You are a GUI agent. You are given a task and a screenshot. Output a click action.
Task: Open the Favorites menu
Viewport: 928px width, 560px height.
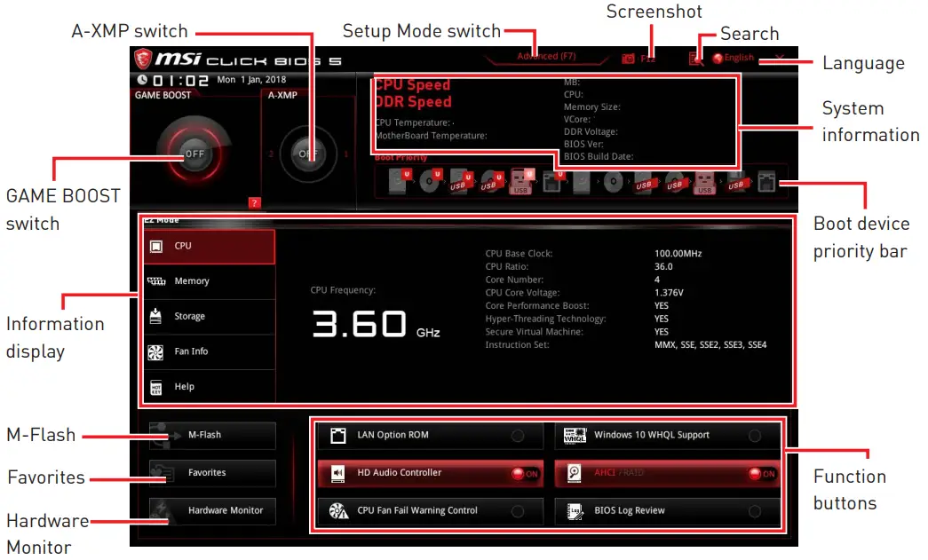pos(213,473)
